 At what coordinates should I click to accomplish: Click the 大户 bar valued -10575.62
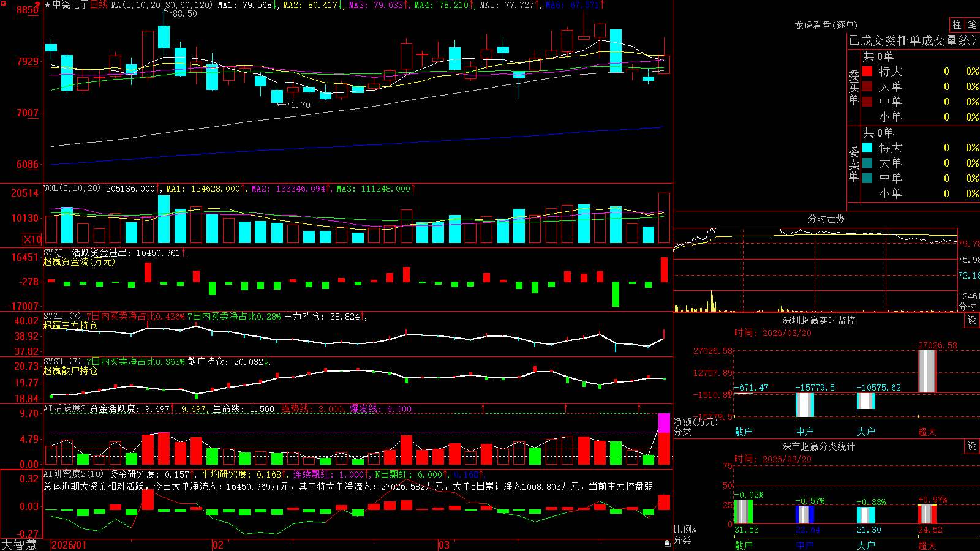866,400
